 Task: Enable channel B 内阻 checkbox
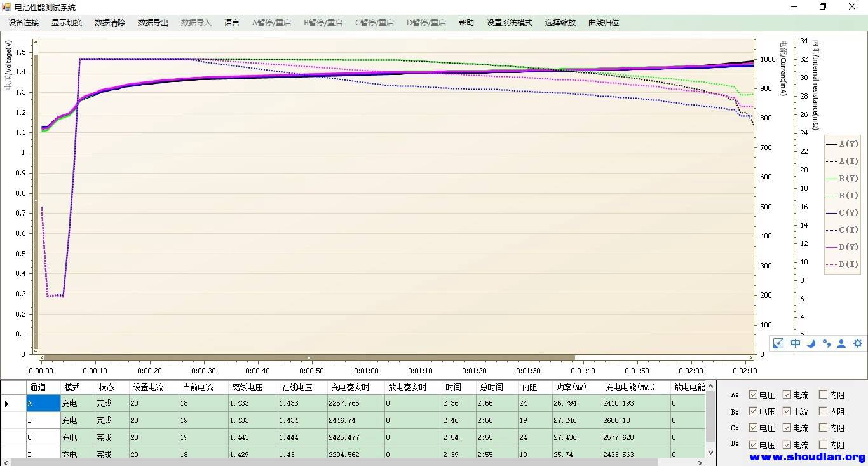(823, 411)
